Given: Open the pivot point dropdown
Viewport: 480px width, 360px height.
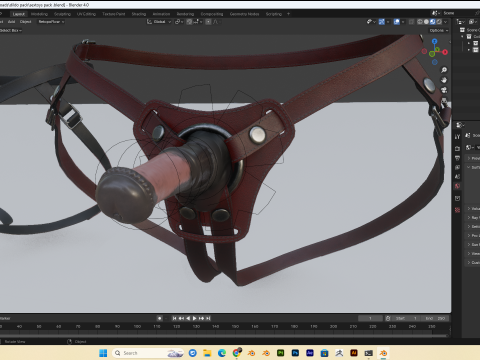Looking at the screenshot, I should pyautogui.click(x=179, y=22).
